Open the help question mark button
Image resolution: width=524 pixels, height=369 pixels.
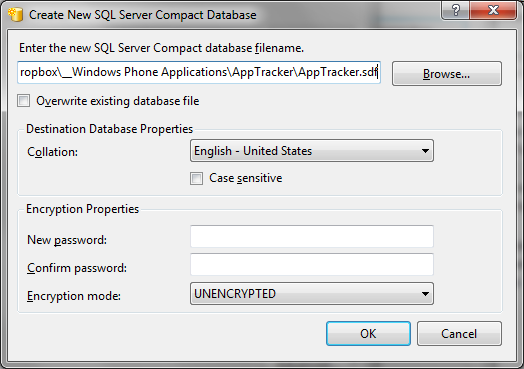(x=455, y=11)
